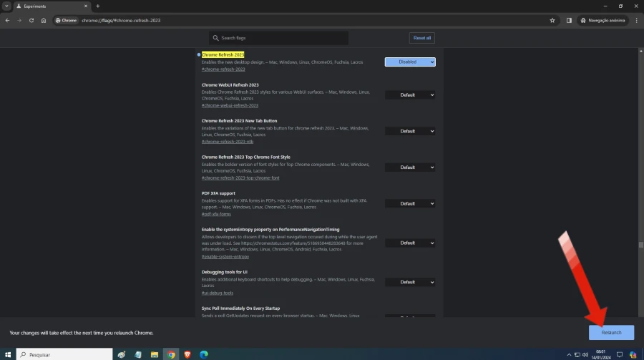Launch Brave from the taskbar
The image size is (644, 360).
coord(187,354)
